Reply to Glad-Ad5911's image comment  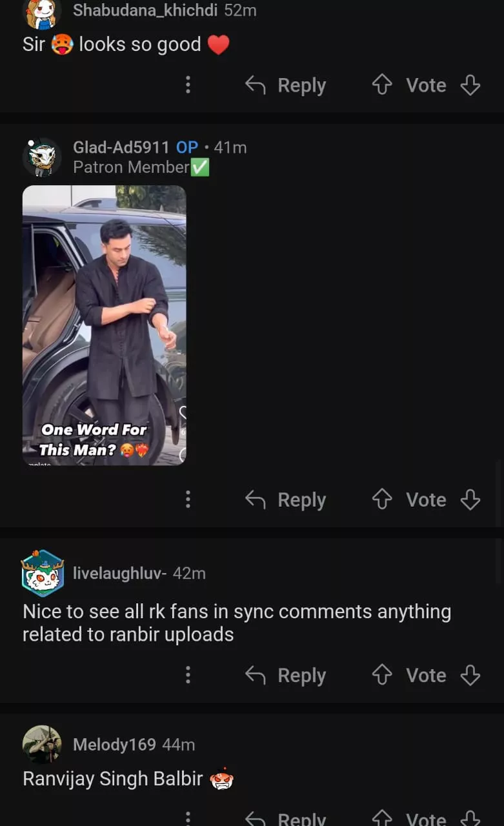[286, 499]
